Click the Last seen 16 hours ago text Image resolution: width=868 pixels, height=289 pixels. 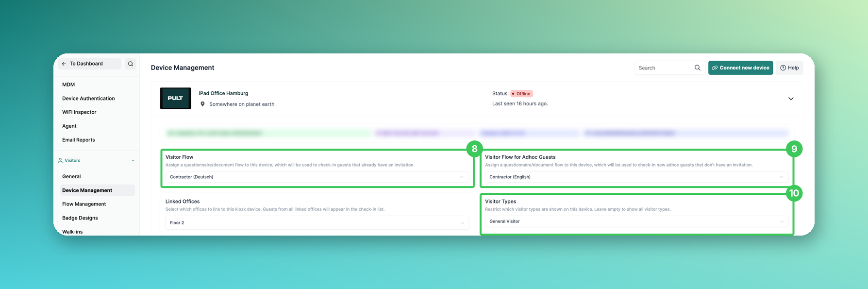[520, 104]
